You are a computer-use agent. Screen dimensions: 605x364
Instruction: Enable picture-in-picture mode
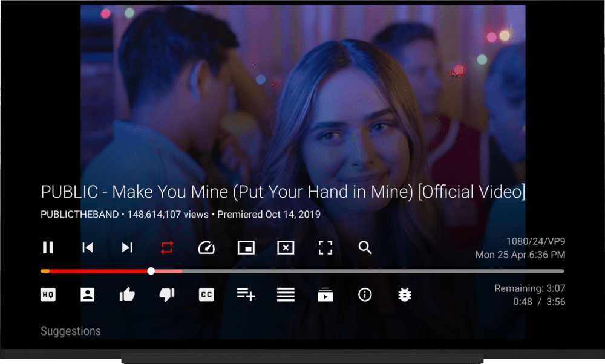click(246, 247)
